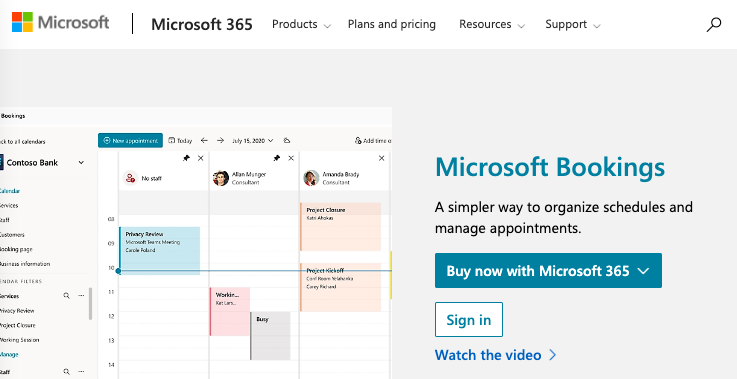Expand the Products menu

[301, 24]
